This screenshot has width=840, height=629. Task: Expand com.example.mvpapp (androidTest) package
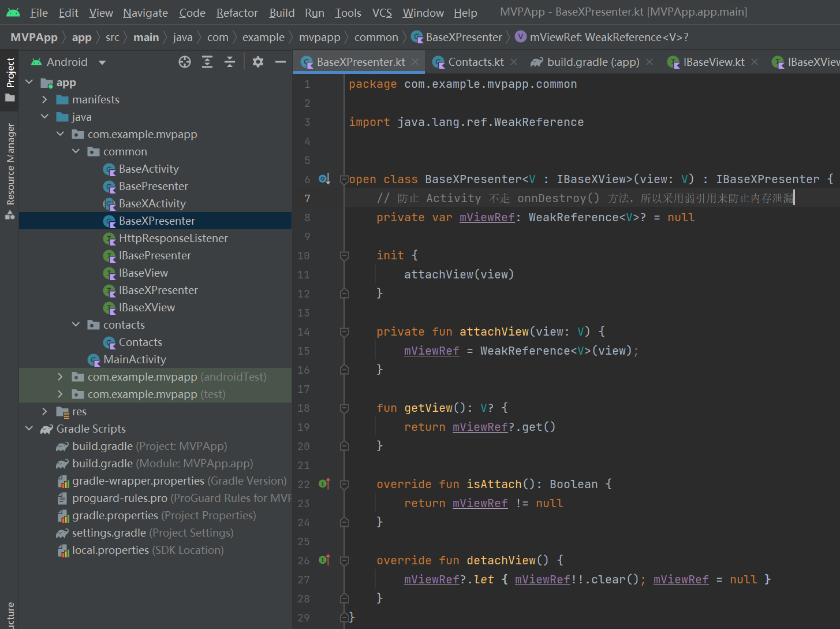click(61, 377)
